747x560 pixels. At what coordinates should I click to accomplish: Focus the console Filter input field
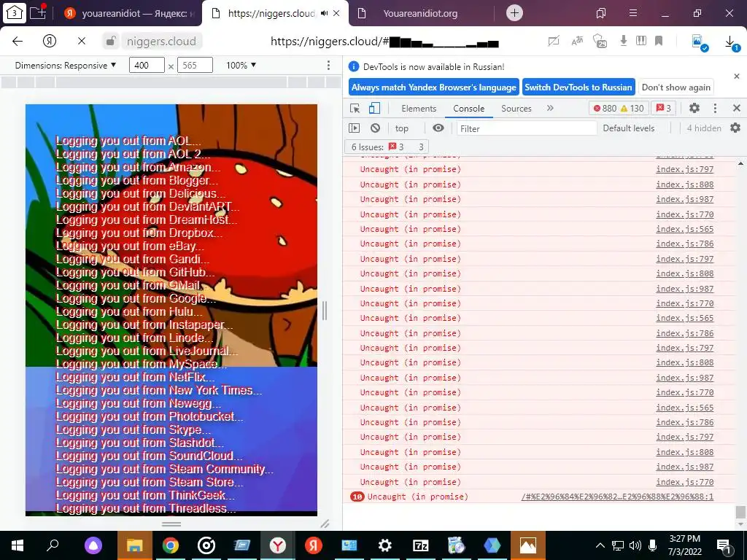(x=527, y=128)
